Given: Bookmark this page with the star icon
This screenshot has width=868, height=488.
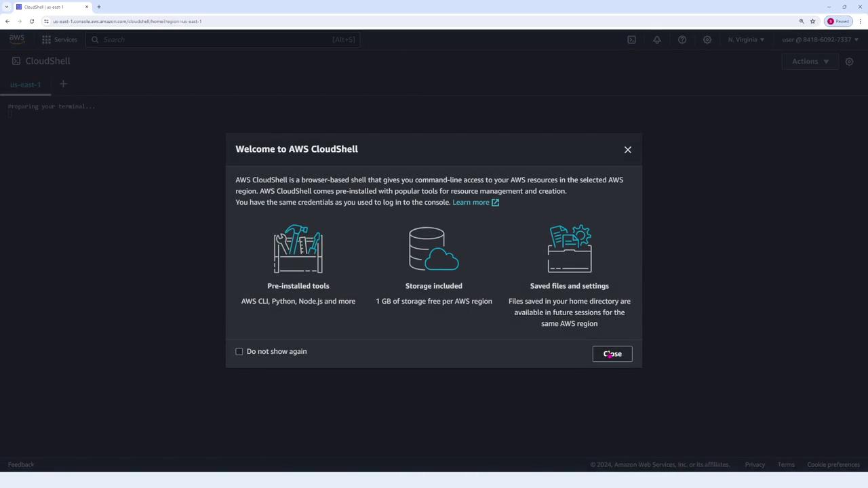Looking at the screenshot, I should tap(812, 22).
